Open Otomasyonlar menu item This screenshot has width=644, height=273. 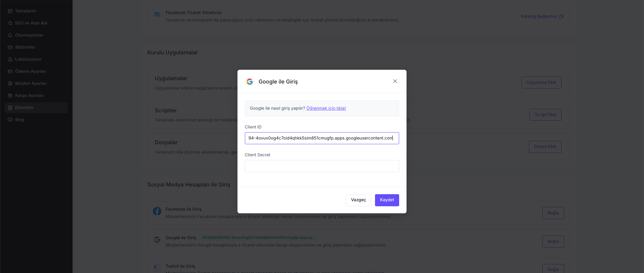click(36, 35)
